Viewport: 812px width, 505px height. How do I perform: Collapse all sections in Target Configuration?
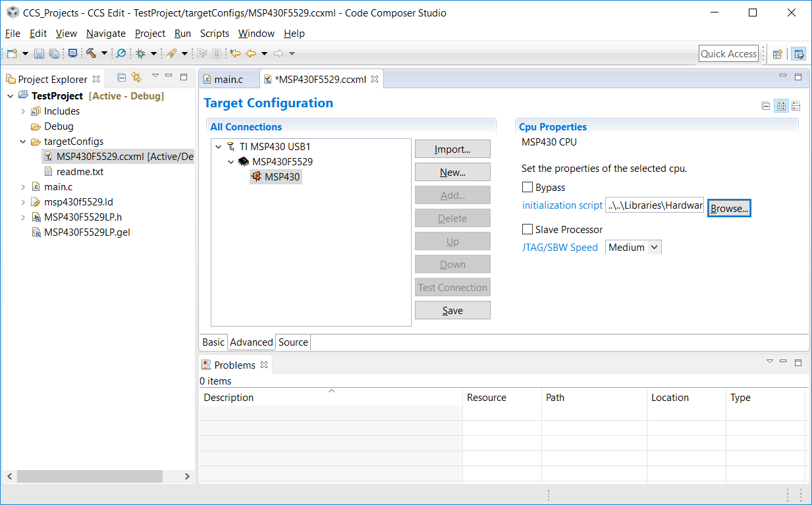point(765,106)
